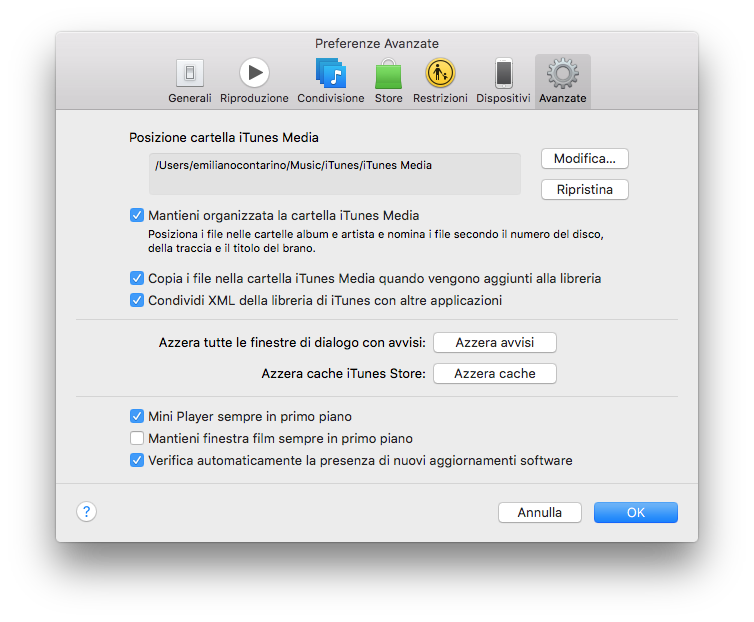Image resolution: width=754 pixels, height=622 pixels.
Task: Click the Posiziona i file nelle cartelle description
Action: click(376, 241)
